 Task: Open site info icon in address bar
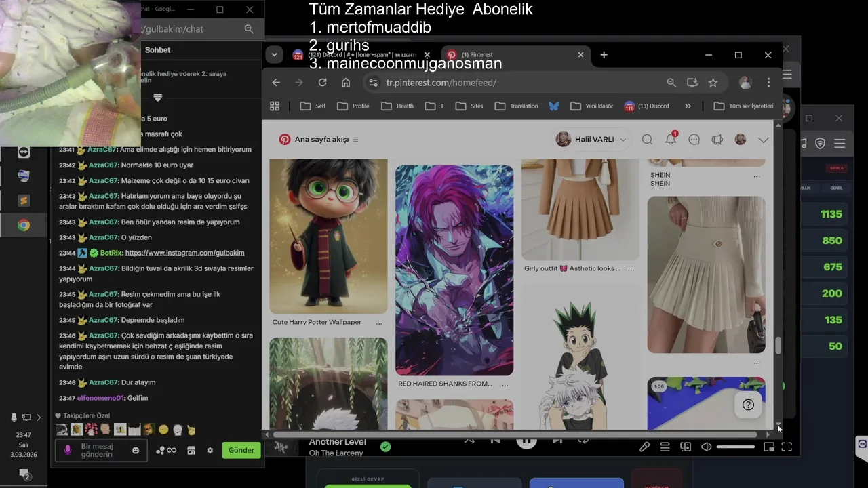click(372, 83)
